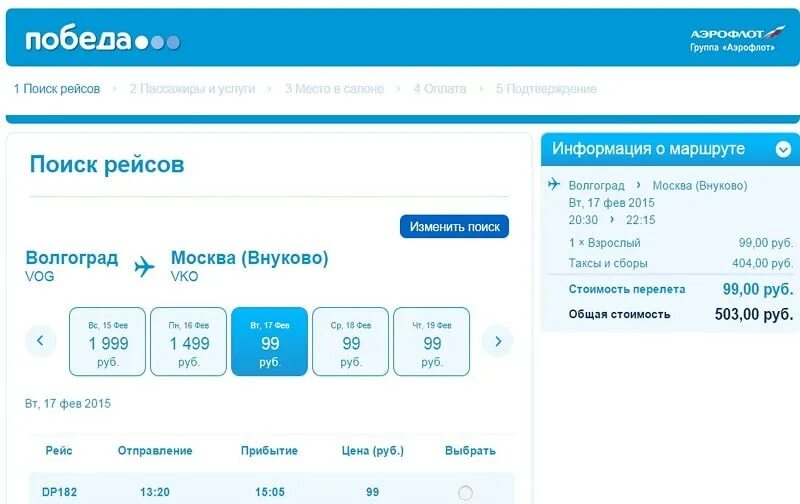This screenshot has width=800, height=504.
Task: Go to step 5 Подтверждение
Action: [546, 89]
